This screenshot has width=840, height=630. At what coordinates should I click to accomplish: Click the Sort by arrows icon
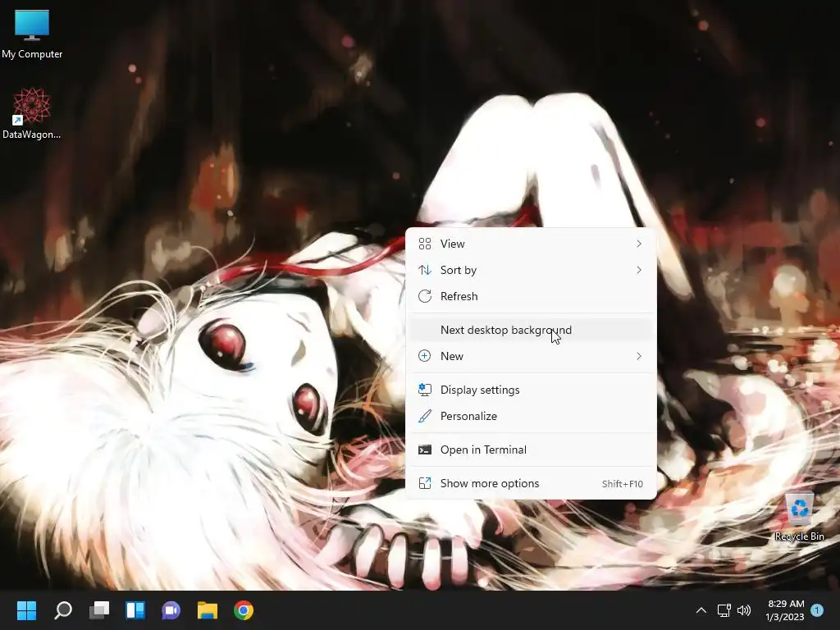425,270
